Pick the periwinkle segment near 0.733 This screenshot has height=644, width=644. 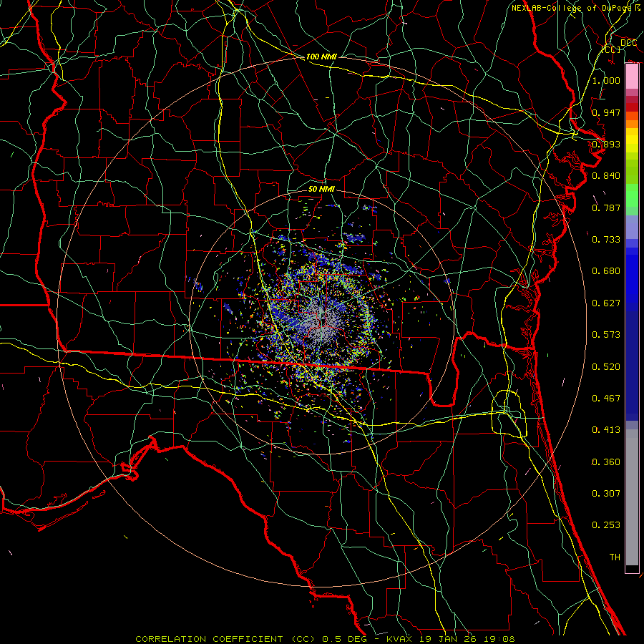[632, 228]
